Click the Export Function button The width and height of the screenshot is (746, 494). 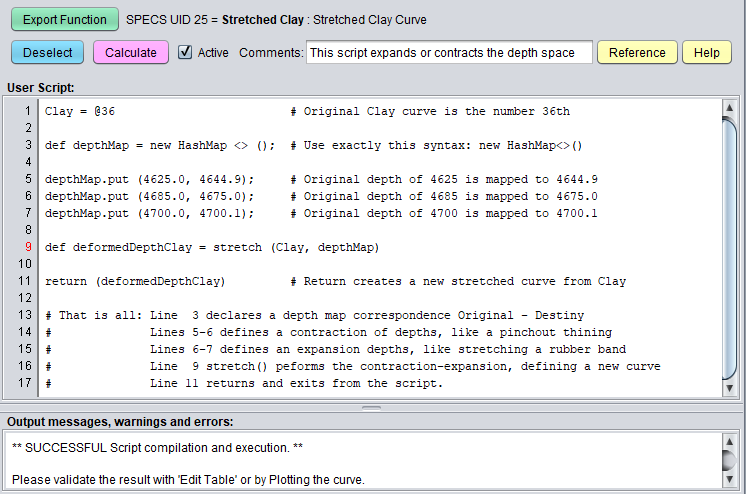click(x=65, y=19)
